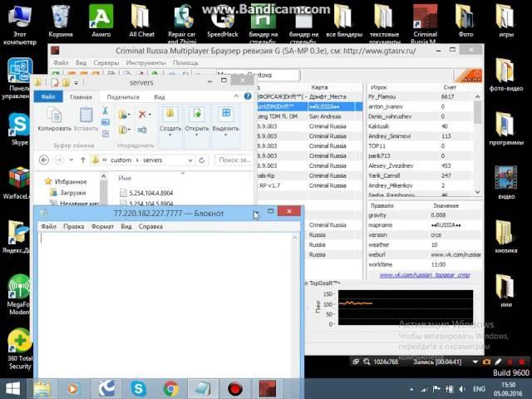Follow the www.vk.com/russian link

click(x=425, y=275)
